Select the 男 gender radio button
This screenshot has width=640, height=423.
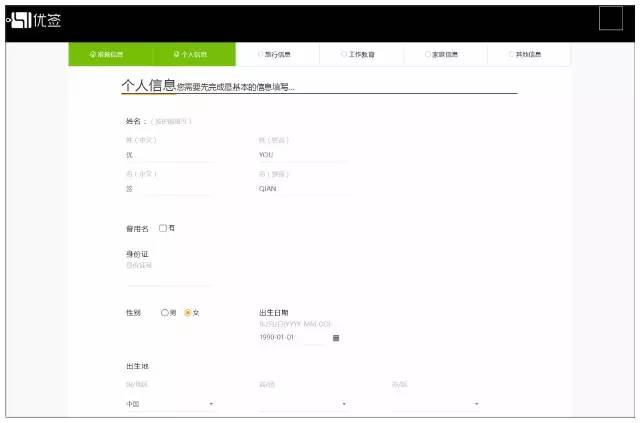(164, 312)
